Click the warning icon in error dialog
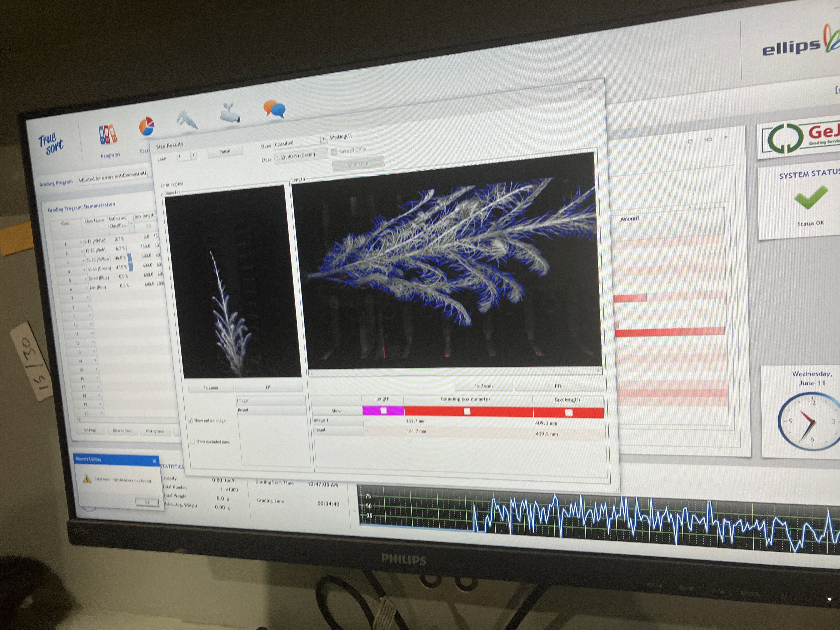This screenshot has height=630, width=840. pos(87,479)
